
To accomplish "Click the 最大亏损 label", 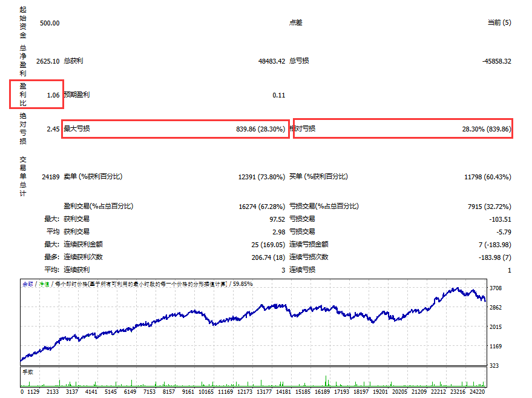I will coord(77,128).
